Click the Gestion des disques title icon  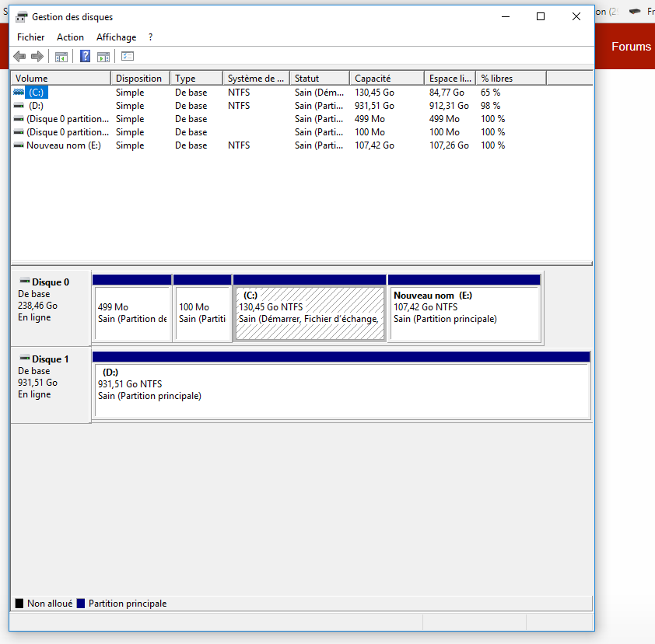point(21,16)
